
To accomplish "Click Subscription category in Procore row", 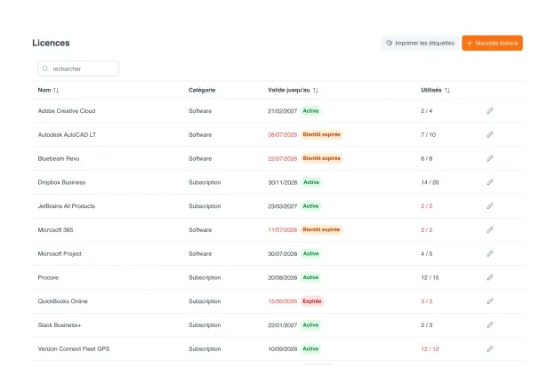I will click(x=205, y=277).
